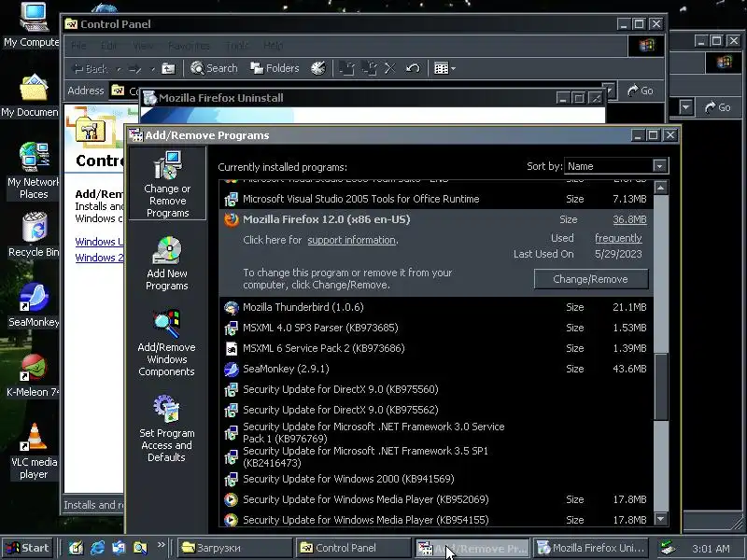Click Undo icon in Control Panel toolbar
Image resolution: width=747 pixels, height=560 pixels.
pos(413,68)
